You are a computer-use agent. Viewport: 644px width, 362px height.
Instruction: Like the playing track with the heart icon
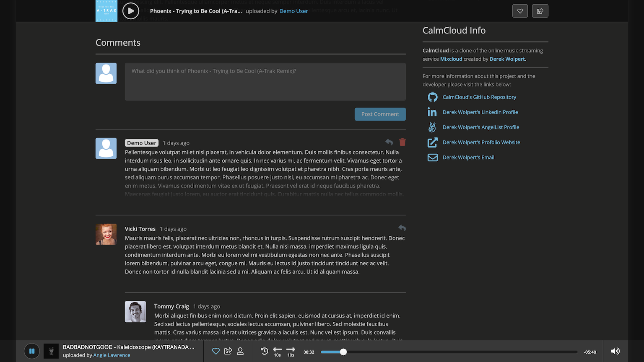[216, 351]
